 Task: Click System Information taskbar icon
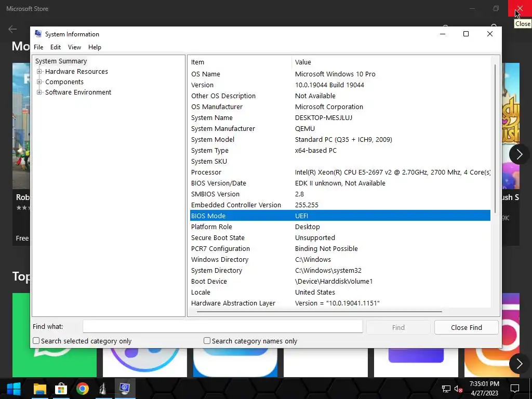[x=125, y=389]
